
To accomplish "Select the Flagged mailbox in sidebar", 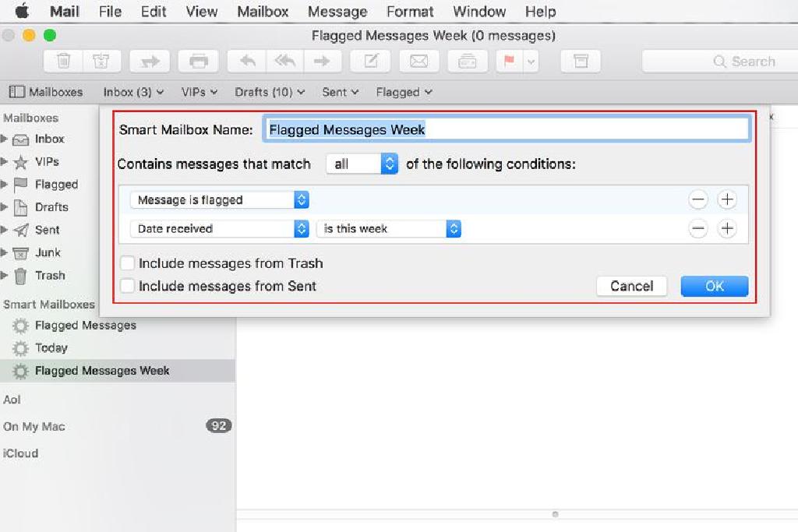I will coord(56,184).
